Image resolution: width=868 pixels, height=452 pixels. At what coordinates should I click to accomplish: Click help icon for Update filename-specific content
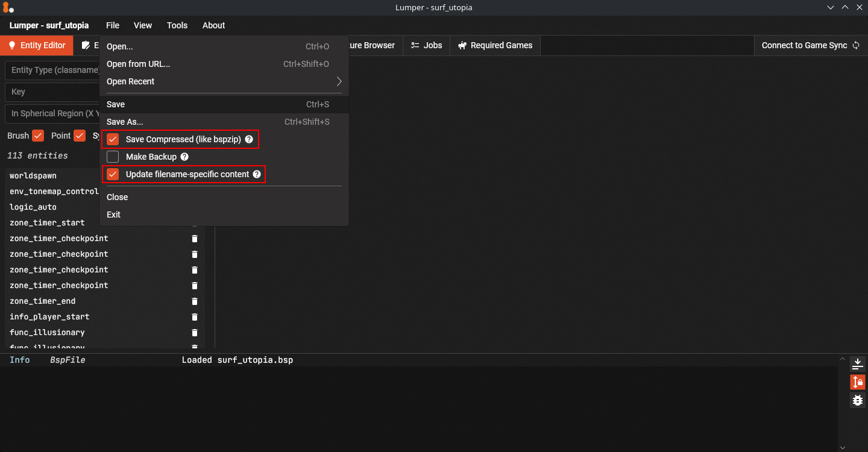click(x=257, y=174)
